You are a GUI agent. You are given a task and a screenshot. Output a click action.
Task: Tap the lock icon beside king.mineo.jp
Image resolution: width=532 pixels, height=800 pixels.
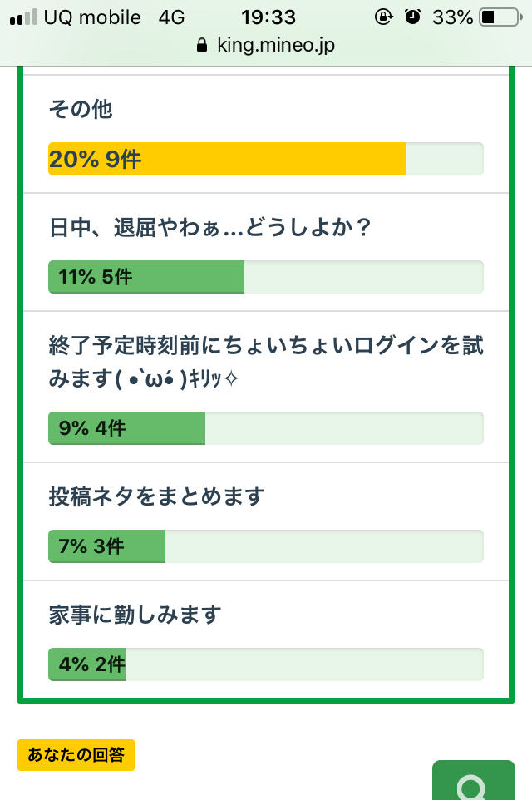click(x=201, y=46)
